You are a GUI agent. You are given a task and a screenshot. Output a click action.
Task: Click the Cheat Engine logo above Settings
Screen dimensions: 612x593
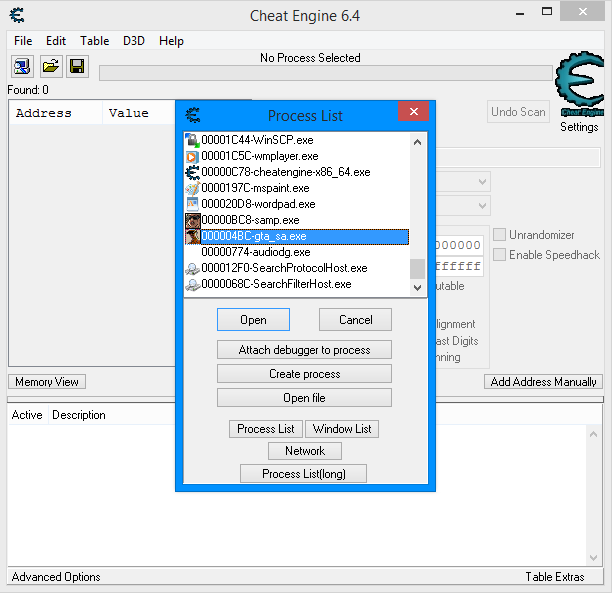point(579,84)
